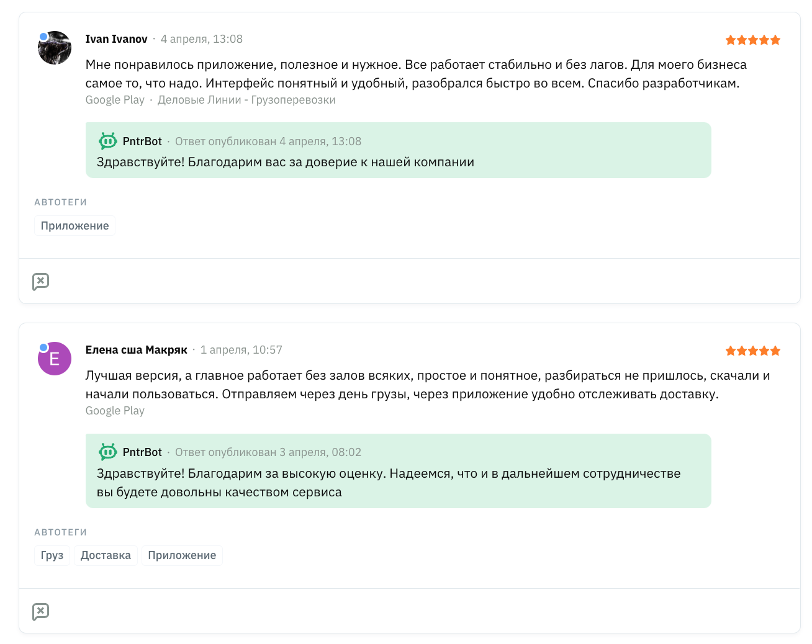Click PntrBot reply thanking for high rating

pos(389,483)
